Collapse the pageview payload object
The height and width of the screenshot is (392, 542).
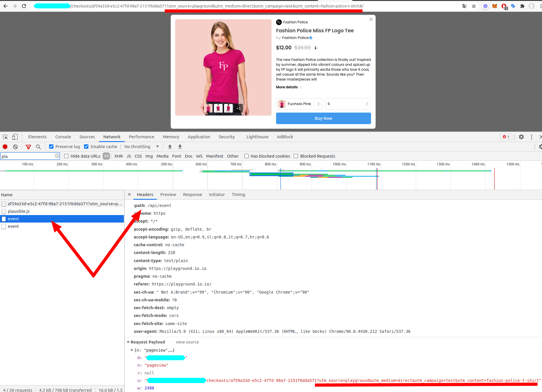click(132, 350)
